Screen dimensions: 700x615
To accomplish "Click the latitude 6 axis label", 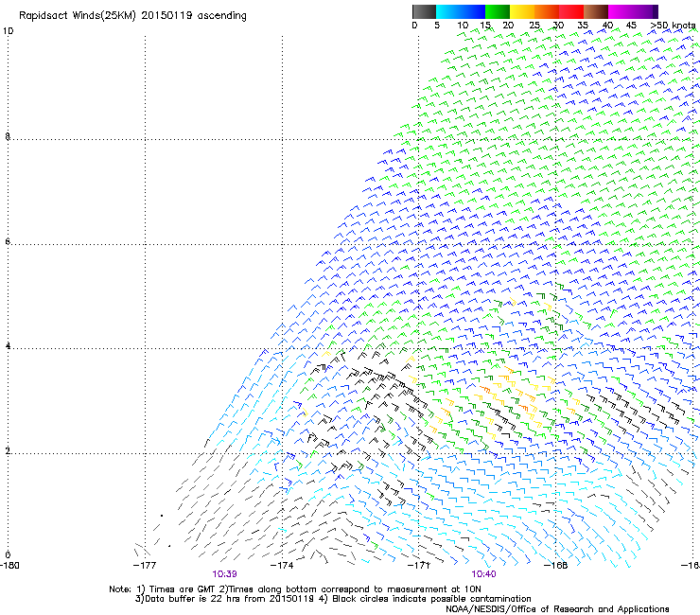I will (x=8, y=241).
